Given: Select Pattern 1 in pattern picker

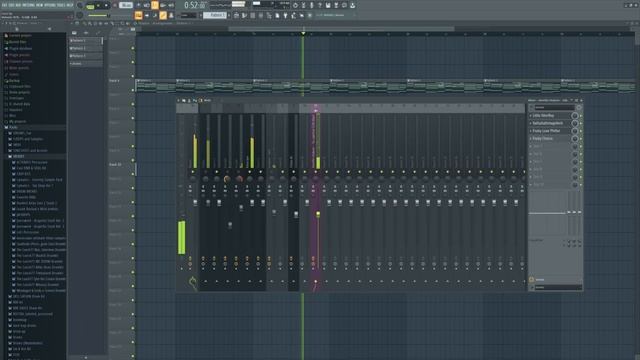Looking at the screenshot, I should click(x=86, y=40).
